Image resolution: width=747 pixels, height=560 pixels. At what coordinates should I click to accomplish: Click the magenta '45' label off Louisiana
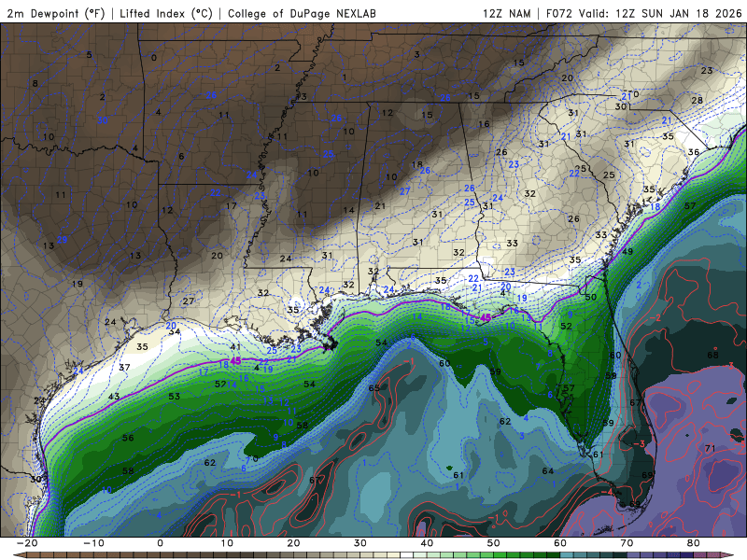(x=235, y=361)
